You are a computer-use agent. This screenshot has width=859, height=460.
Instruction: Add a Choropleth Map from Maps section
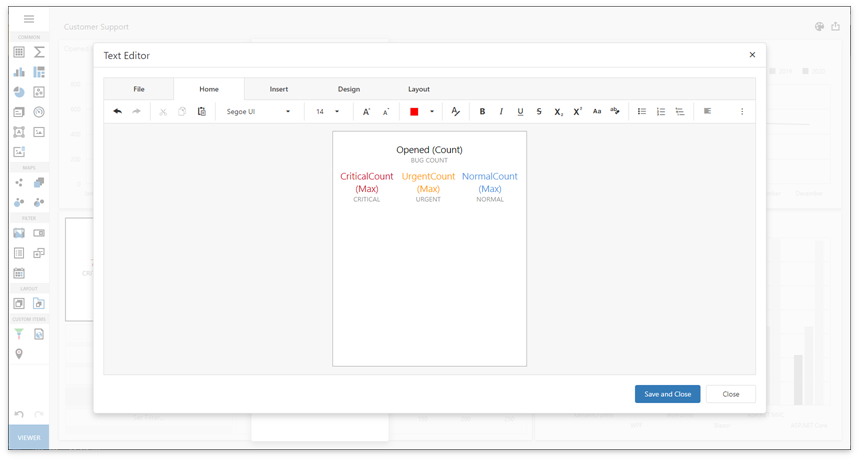click(39, 182)
